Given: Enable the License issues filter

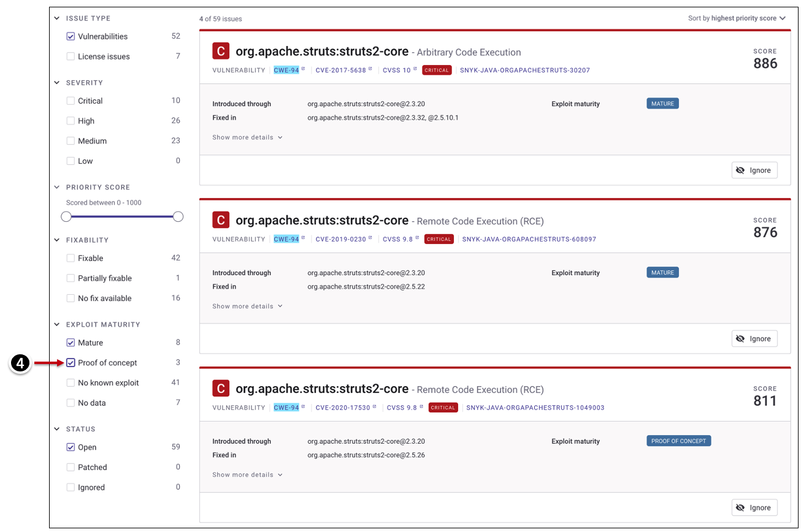Looking at the screenshot, I should coord(71,56).
